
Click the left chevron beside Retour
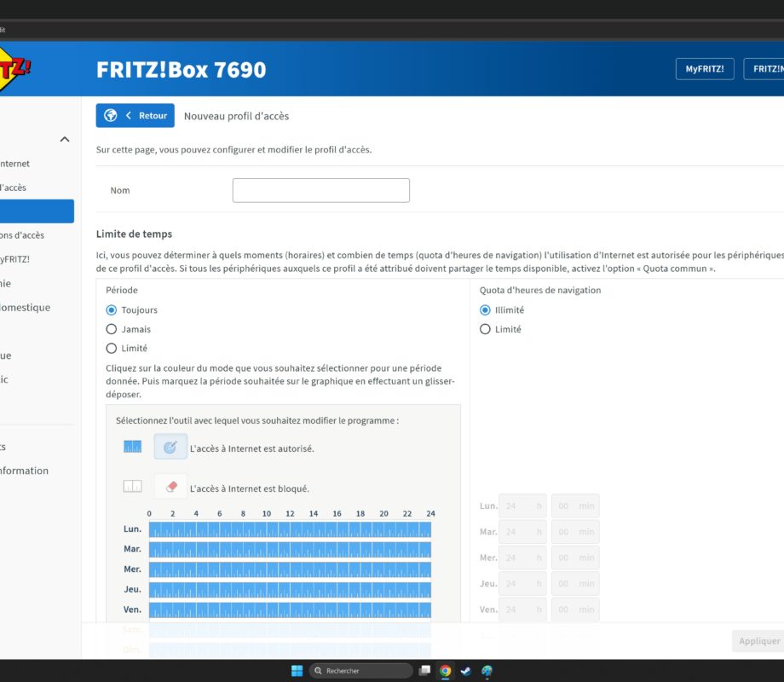129,116
